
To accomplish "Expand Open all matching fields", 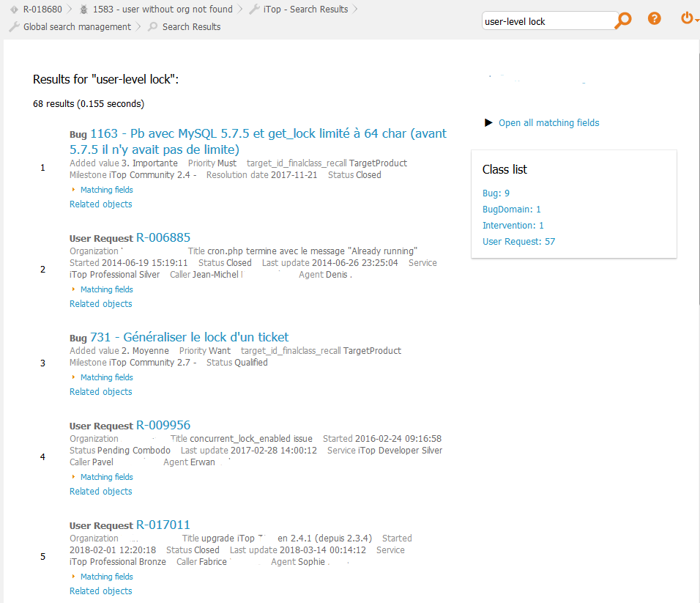I will click(548, 123).
